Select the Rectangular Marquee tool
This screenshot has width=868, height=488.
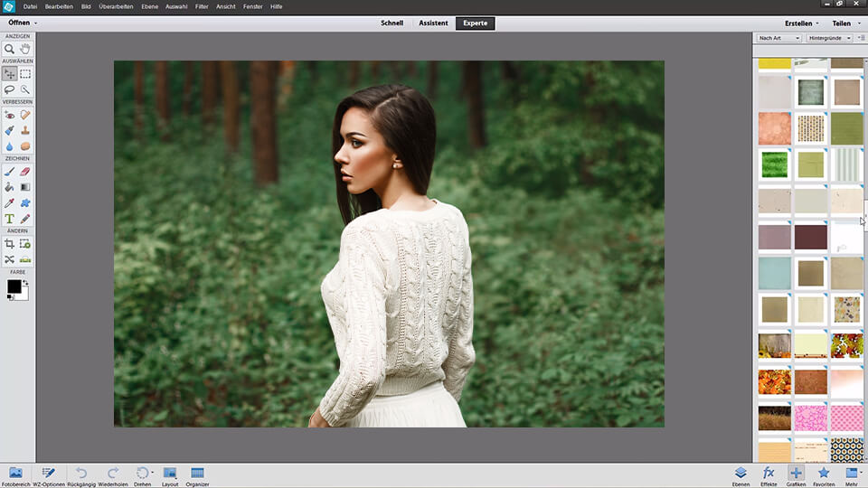[25, 73]
